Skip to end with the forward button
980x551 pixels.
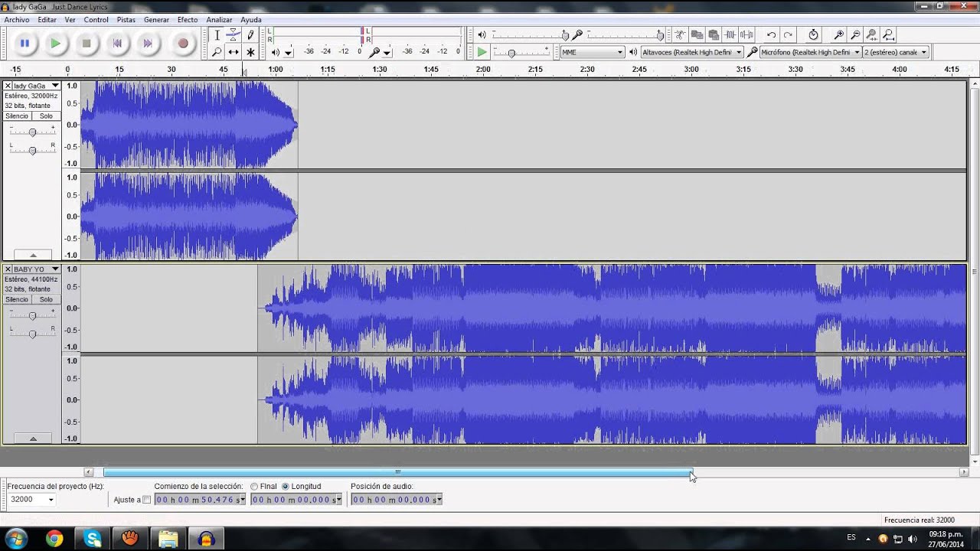tap(149, 44)
